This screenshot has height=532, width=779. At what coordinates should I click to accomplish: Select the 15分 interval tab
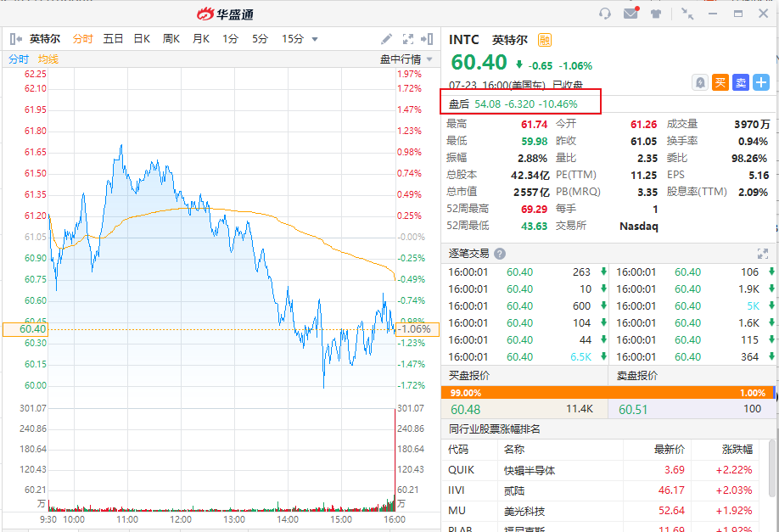point(293,39)
